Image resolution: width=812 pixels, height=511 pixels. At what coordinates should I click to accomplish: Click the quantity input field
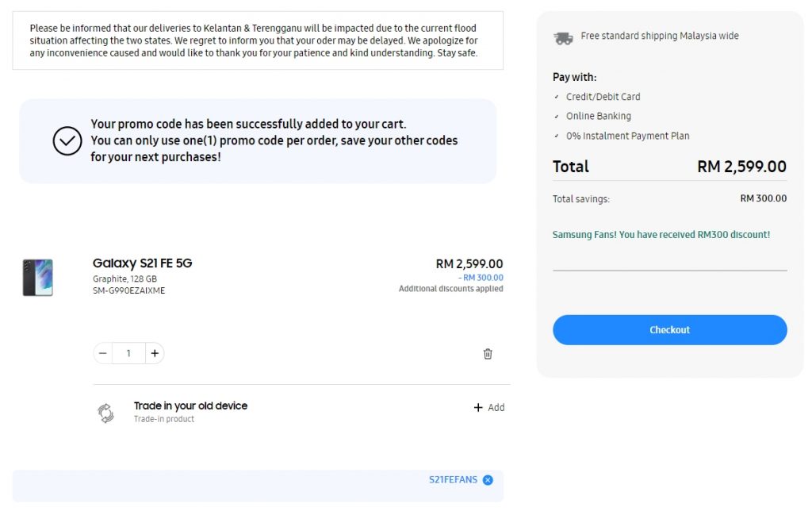click(128, 354)
